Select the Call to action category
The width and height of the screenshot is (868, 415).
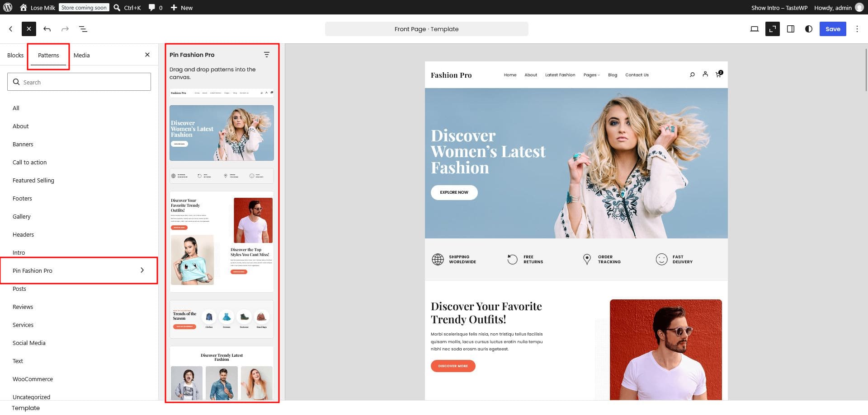pos(30,162)
